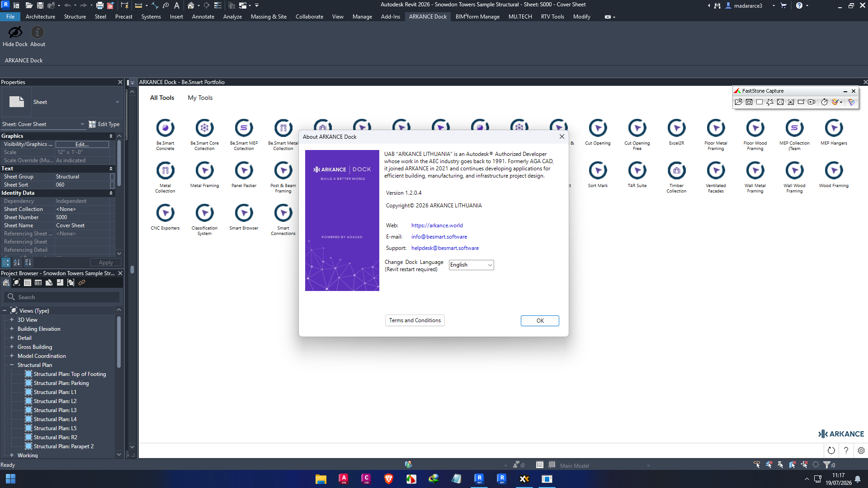Click the info@besmart.software email link

click(439, 237)
